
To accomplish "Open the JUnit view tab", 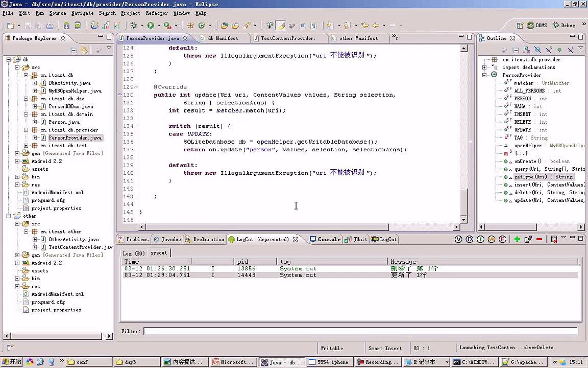I will tap(356, 239).
